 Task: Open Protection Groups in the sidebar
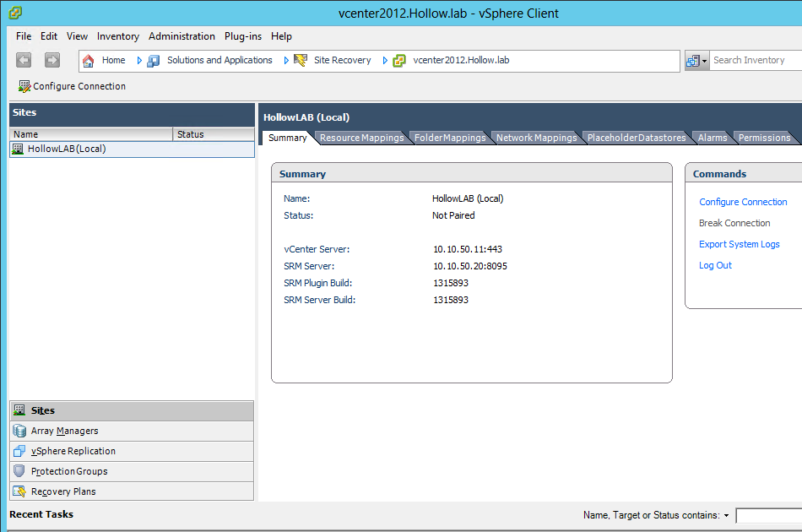(68, 471)
